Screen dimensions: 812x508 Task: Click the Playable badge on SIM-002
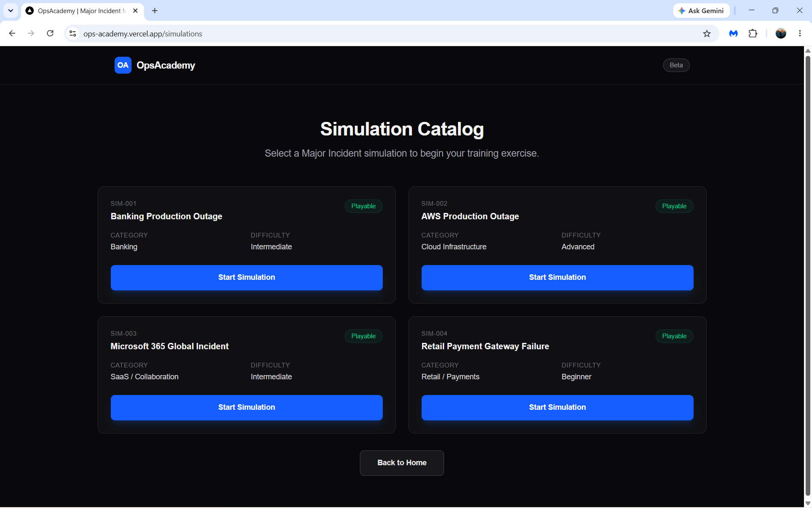[674, 206]
